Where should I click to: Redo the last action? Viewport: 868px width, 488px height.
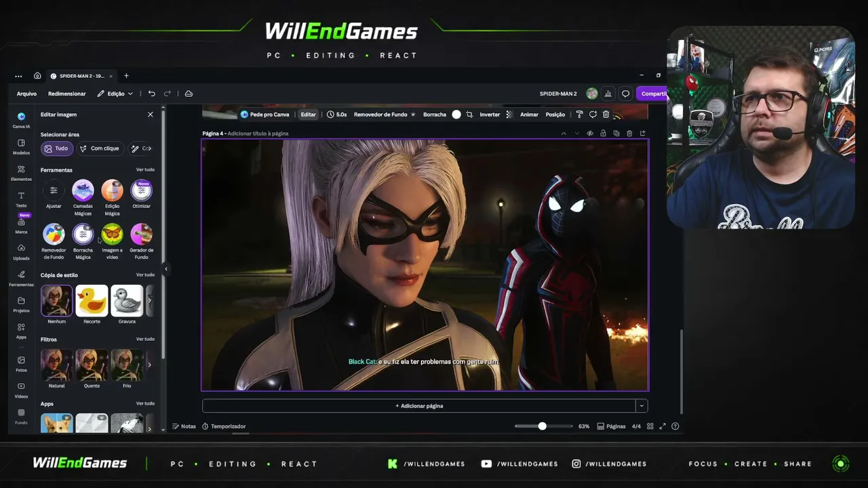click(x=167, y=94)
